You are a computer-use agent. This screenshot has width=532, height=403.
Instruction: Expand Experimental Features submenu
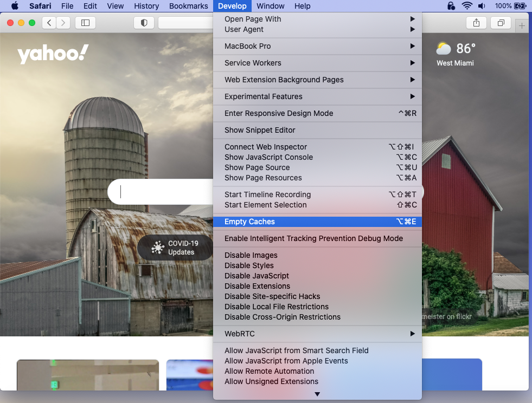click(x=317, y=96)
